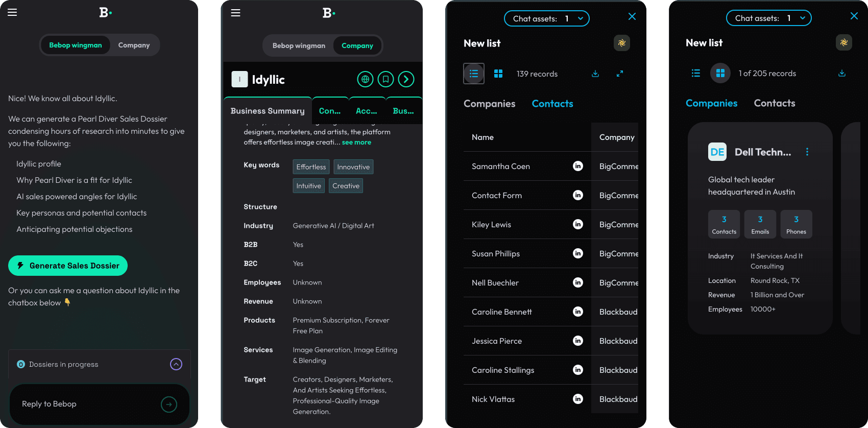Open Kiley Lewis's LinkedIn profile

coord(578,224)
